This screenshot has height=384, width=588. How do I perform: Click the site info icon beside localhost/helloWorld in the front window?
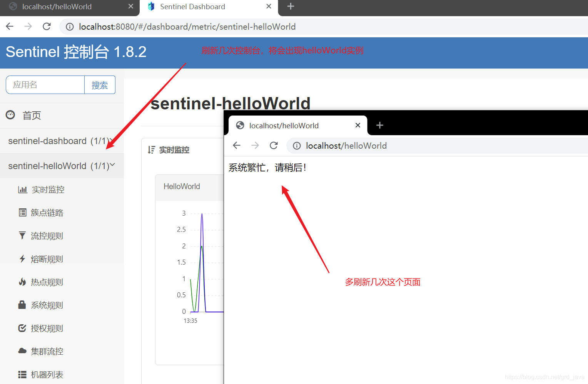tap(297, 146)
